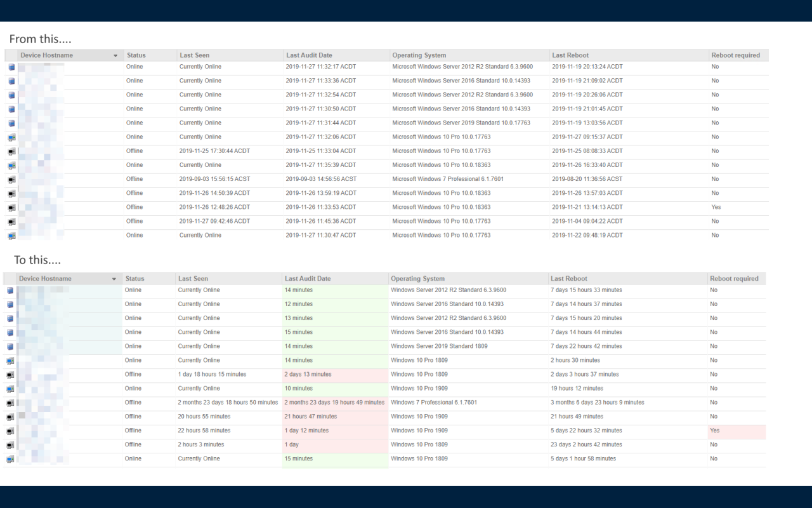
Task: Click server icon in row audited 2019-11-27 11:32:17
Action: 11,67
